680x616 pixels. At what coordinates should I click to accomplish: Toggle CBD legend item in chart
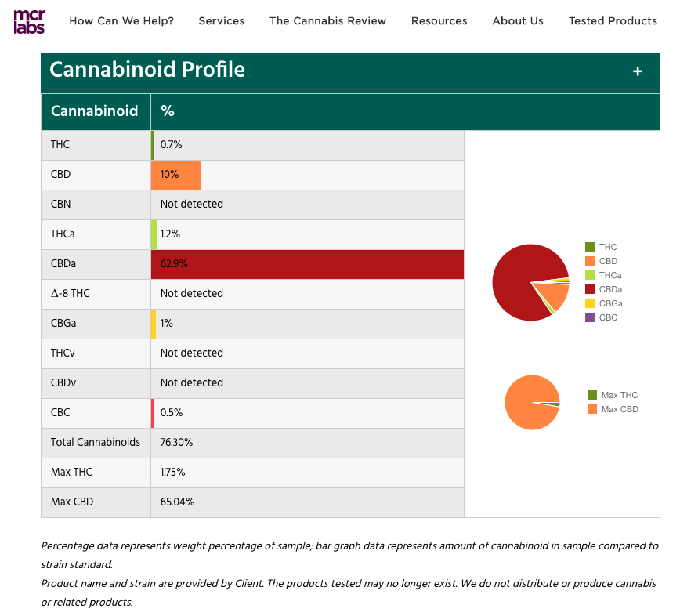click(x=601, y=261)
